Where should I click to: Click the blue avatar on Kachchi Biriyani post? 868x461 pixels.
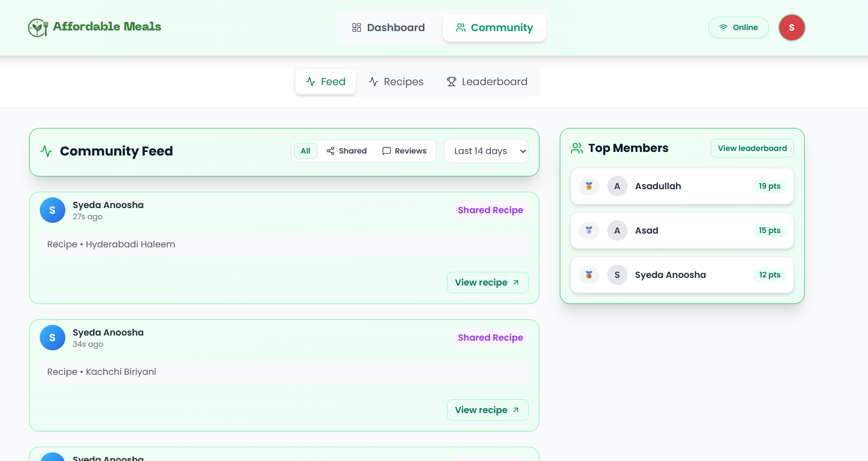click(x=53, y=338)
